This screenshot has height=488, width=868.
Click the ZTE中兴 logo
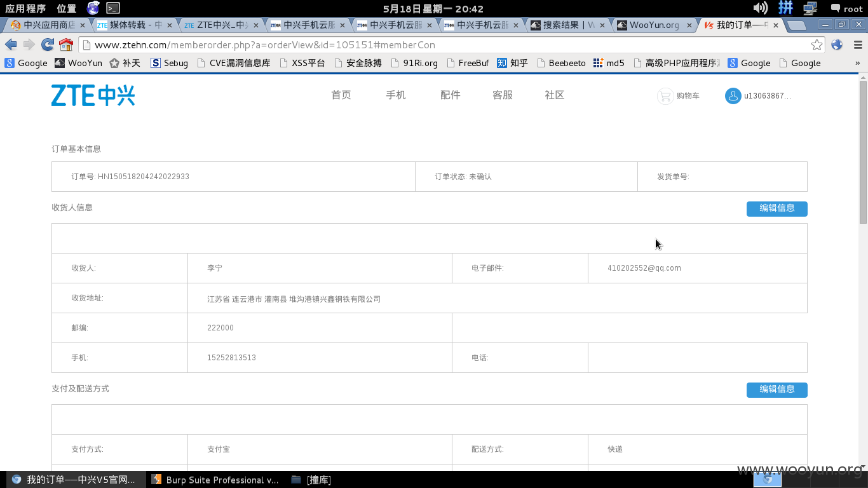[x=93, y=95]
